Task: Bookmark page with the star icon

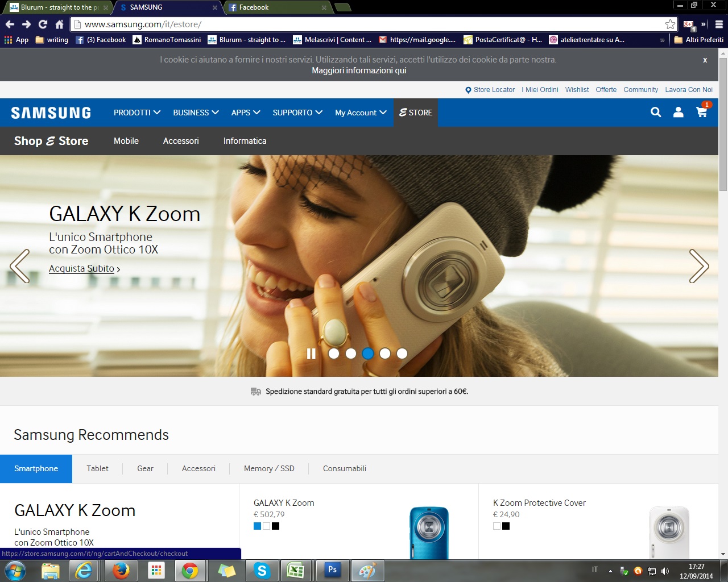Action: click(670, 24)
